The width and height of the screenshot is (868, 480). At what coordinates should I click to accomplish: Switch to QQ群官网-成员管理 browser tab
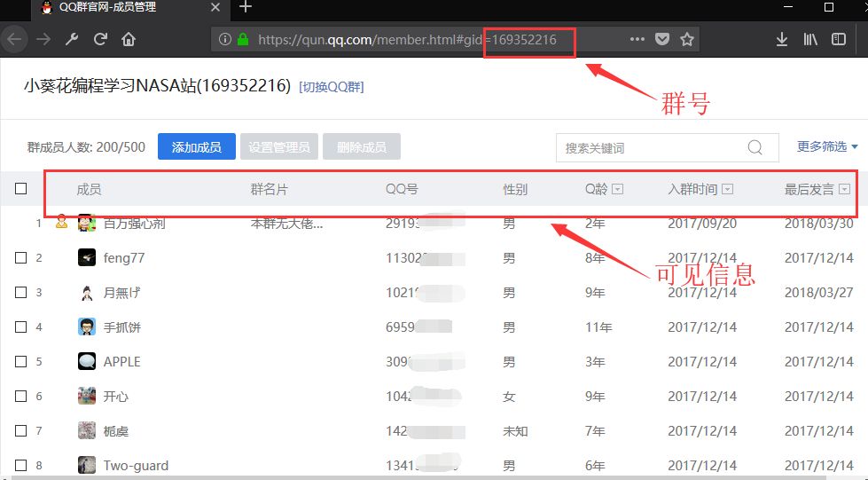pyautogui.click(x=129, y=8)
